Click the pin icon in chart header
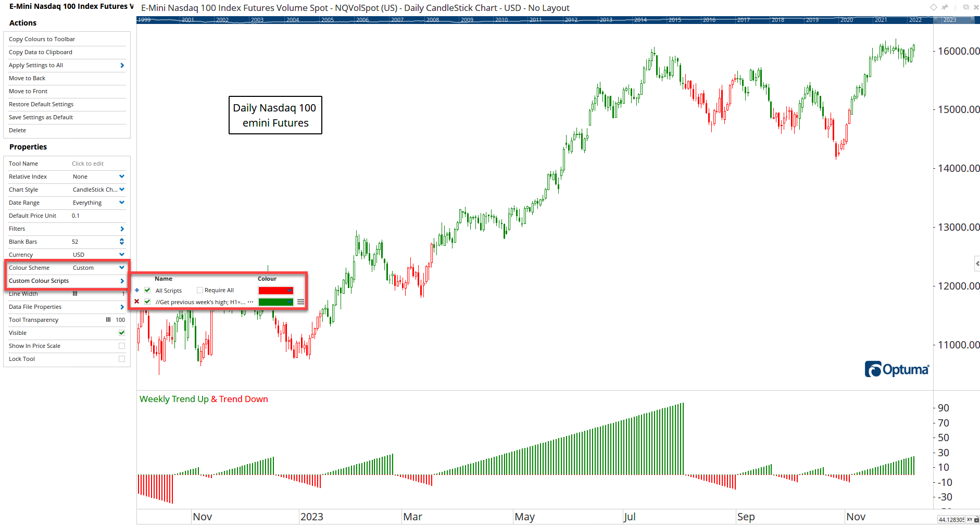Screen dimensions: 980x525 [945, 7]
